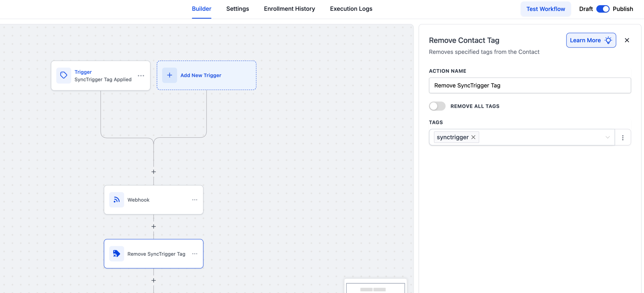The image size is (644, 293).
Task: Close the Remove Contact Tag panel
Action: [x=627, y=40]
